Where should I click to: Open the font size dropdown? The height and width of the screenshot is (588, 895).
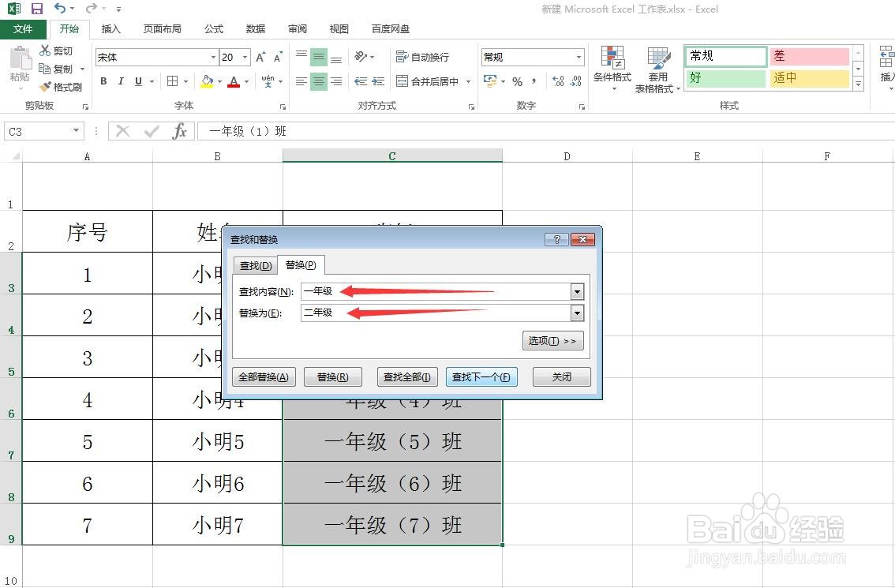(x=245, y=57)
